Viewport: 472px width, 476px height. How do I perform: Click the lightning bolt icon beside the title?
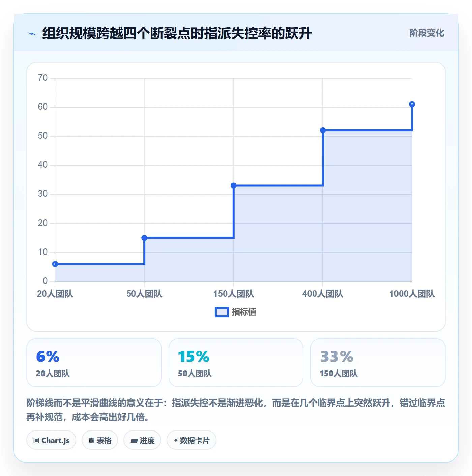(x=32, y=34)
